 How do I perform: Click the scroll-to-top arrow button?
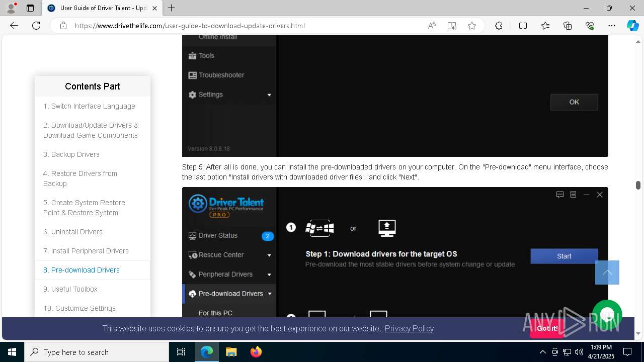pos(607,273)
